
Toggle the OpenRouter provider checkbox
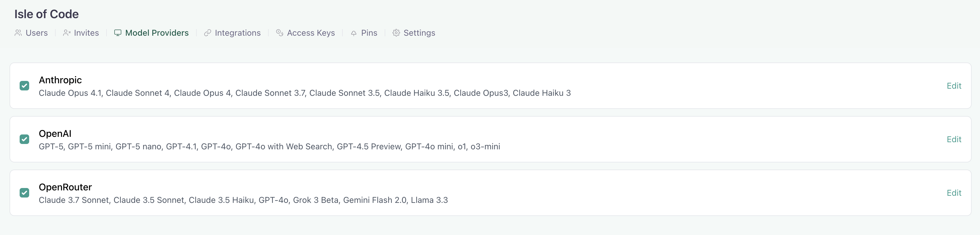24,193
